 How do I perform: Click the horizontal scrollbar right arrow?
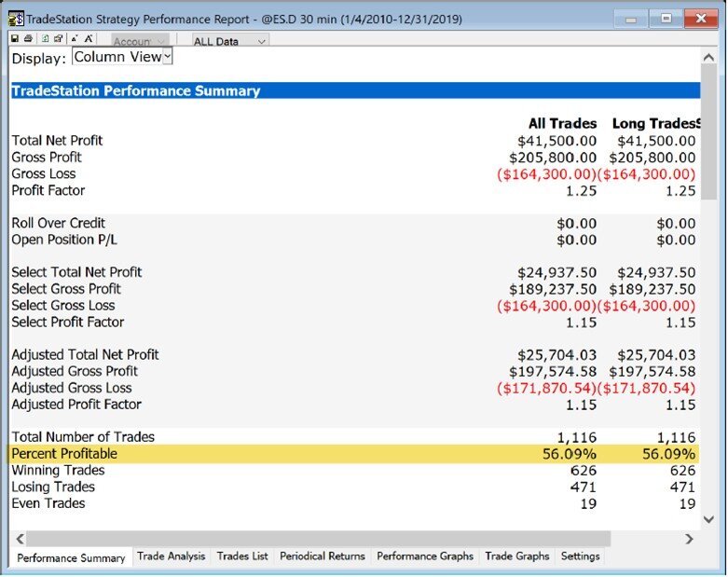689,539
